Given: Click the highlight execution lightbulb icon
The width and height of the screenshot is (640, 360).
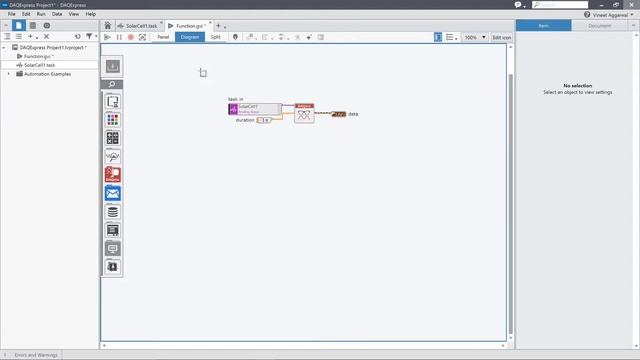Looking at the screenshot, I should click(x=235, y=37).
